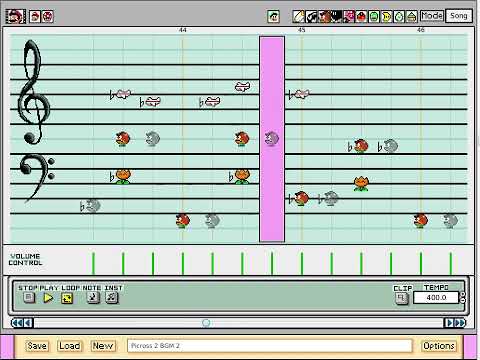The width and height of the screenshot is (480, 360).
Task: Adjust the volume bar under the playhead
Action: [272, 263]
